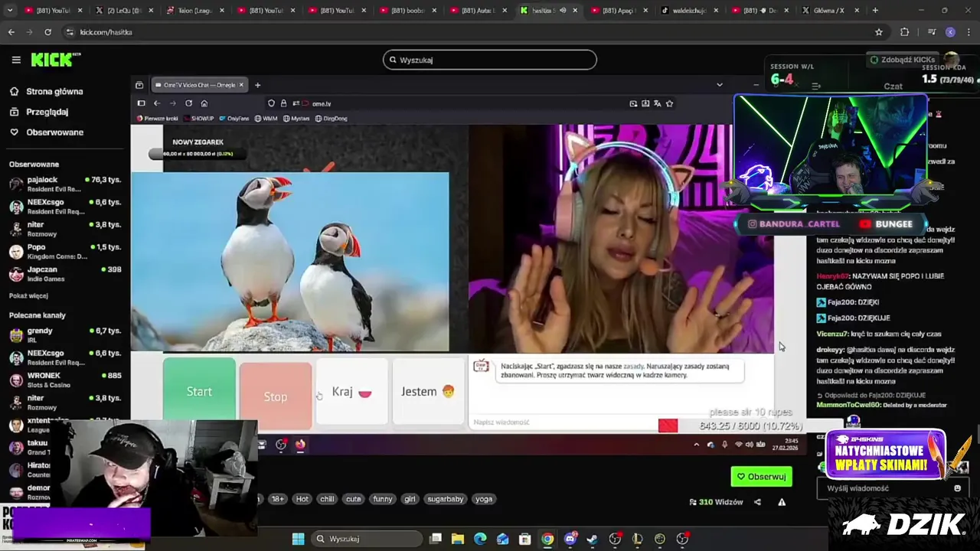Screen dimensions: 980x551
Task: Click the report warning triangle icon
Action: (782, 502)
